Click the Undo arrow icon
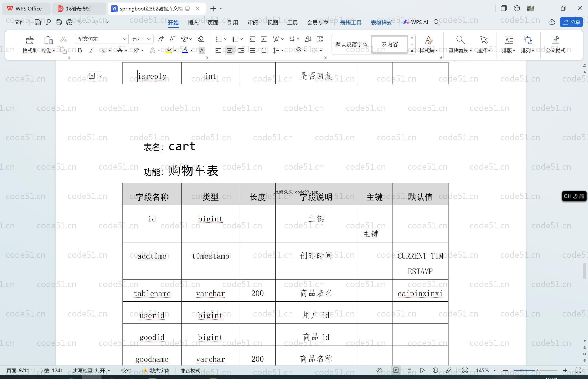This screenshot has height=379, width=588. (80, 22)
